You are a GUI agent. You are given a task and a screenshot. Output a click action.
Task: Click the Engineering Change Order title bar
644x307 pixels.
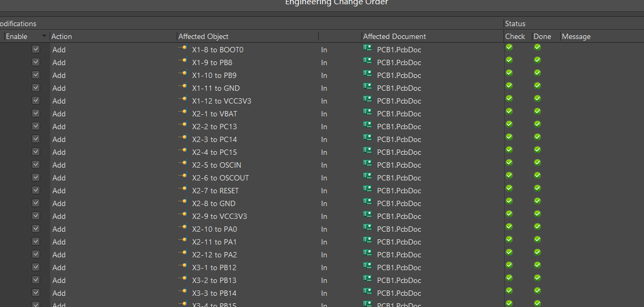point(336,3)
